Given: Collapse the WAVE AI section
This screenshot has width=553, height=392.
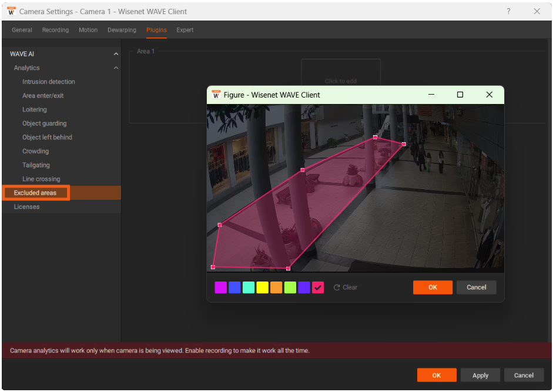Looking at the screenshot, I should point(116,54).
